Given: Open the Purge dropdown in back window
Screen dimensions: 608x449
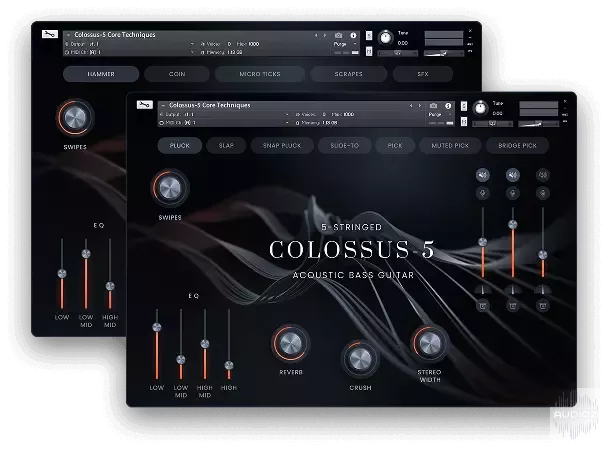Looking at the screenshot, I should (344, 44).
